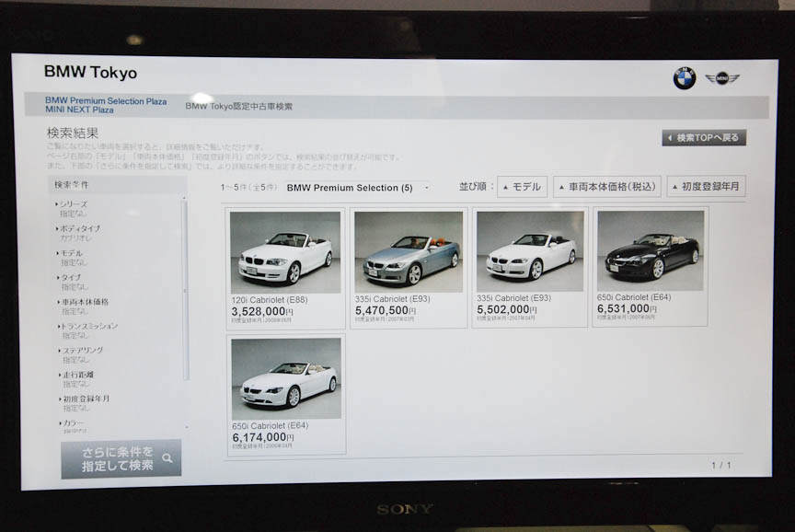This screenshot has height=532, width=795.
Task: Open white 120i Cabriolet (E88) photo
Action: [x=285, y=252]
